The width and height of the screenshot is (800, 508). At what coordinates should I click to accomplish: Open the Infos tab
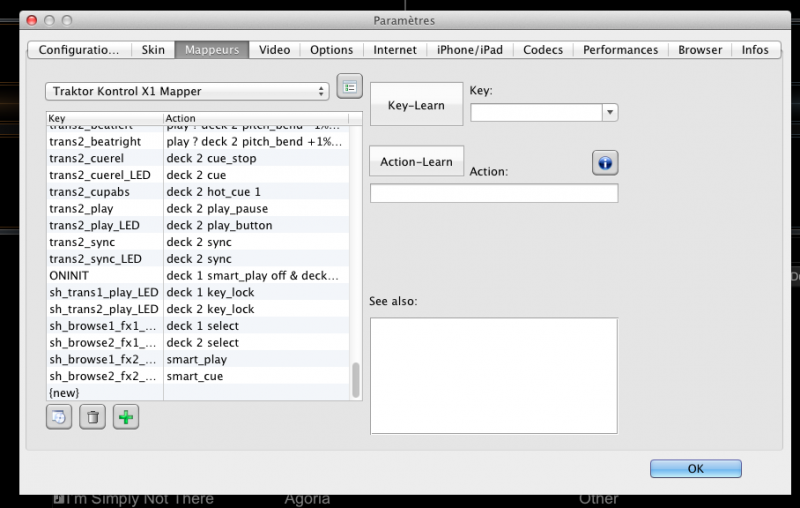tap(755, 50)
